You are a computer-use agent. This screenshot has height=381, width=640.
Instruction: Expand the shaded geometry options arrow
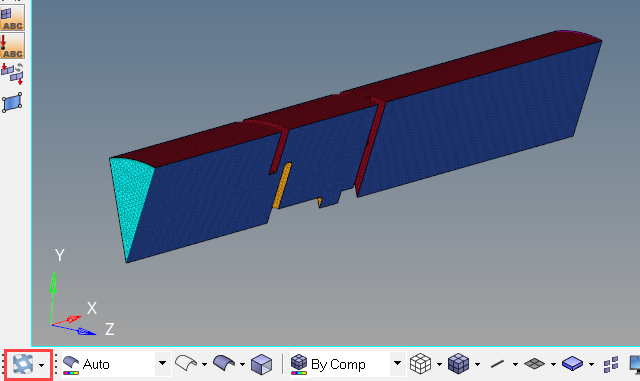(x=242, y=364)
